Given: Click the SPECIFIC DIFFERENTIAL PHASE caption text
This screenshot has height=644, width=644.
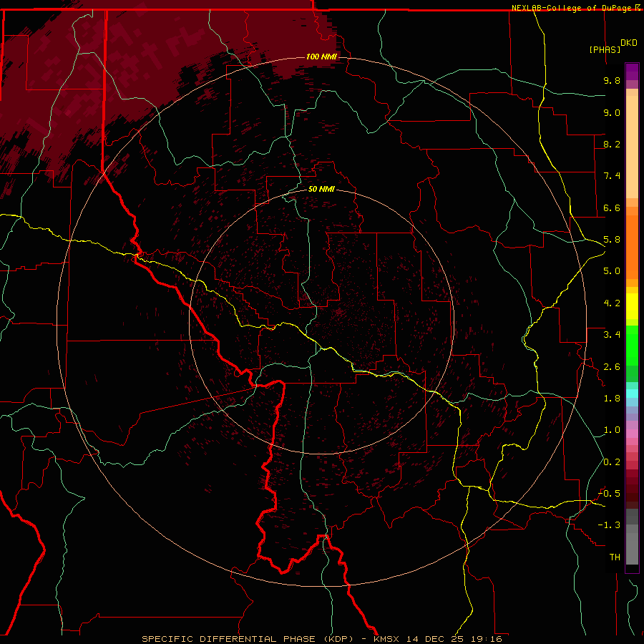Looking at the screenshot, I should [228, 639].
